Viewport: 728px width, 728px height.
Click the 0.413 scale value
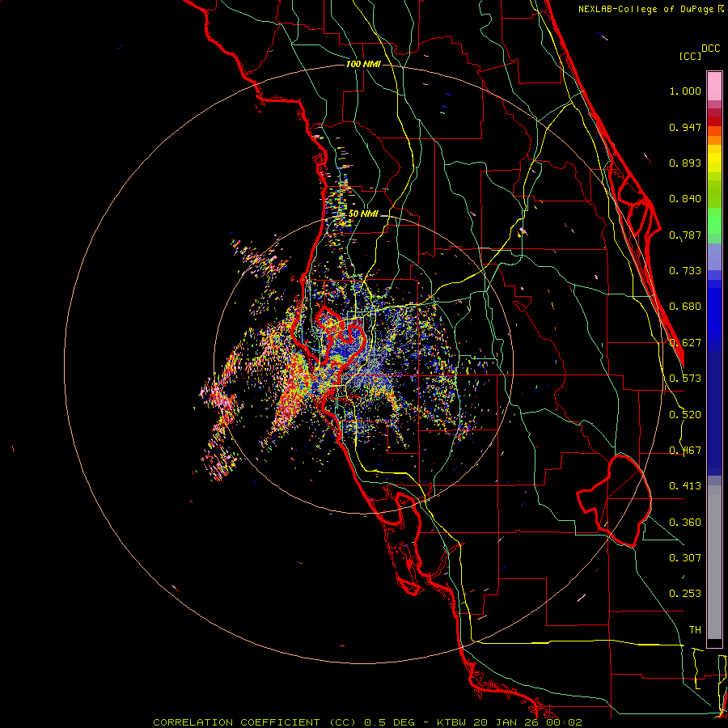click(x=685, y=486)
